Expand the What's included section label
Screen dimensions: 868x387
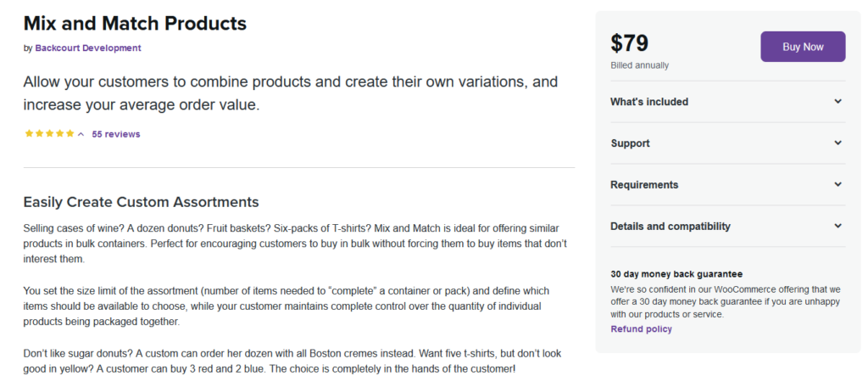click(649, 102)
